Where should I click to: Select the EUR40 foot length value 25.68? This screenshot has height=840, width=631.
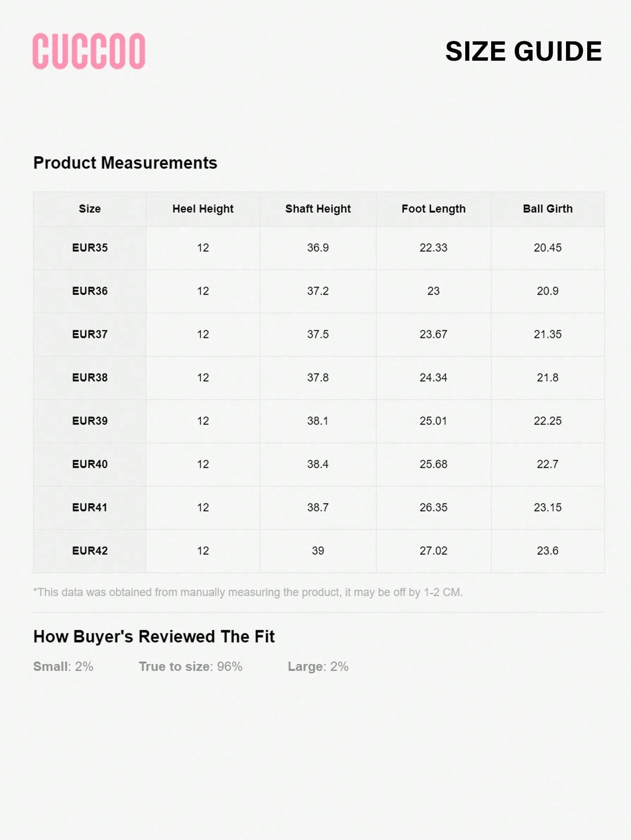pos(433,464)
